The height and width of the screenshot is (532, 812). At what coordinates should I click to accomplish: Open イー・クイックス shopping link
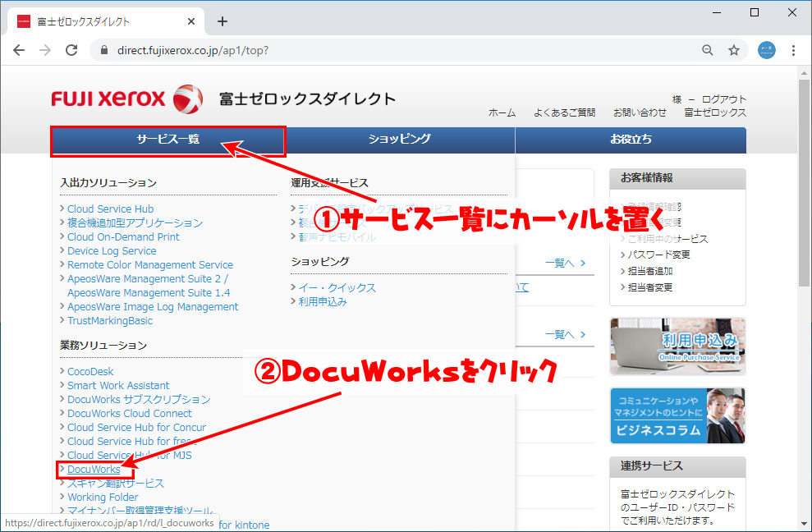tap(337, 287)
